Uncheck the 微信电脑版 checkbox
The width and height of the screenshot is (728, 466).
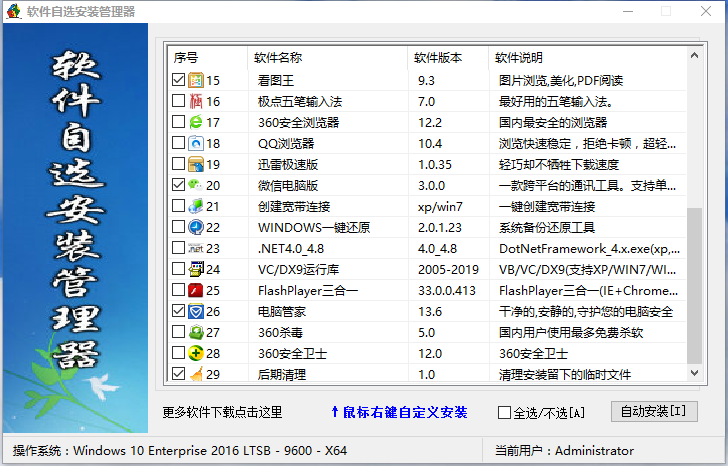(x=178, y=184)
